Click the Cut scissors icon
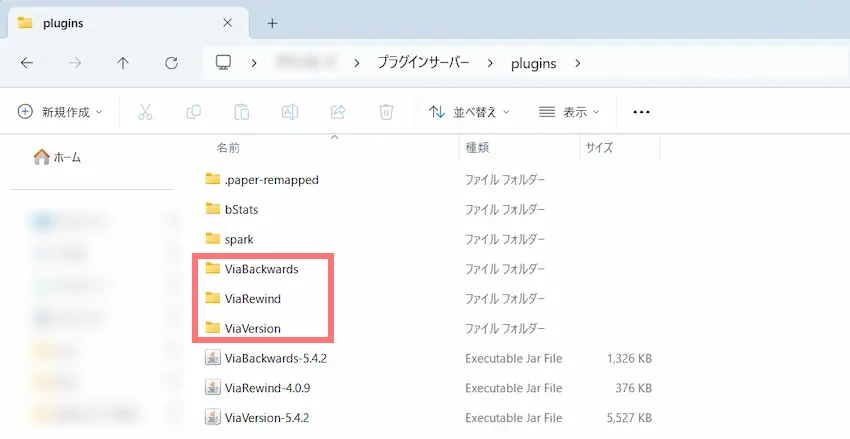Image resolution: width=850 pixels, height=439 pixels. pyautogui.click(x=145, y=112)
